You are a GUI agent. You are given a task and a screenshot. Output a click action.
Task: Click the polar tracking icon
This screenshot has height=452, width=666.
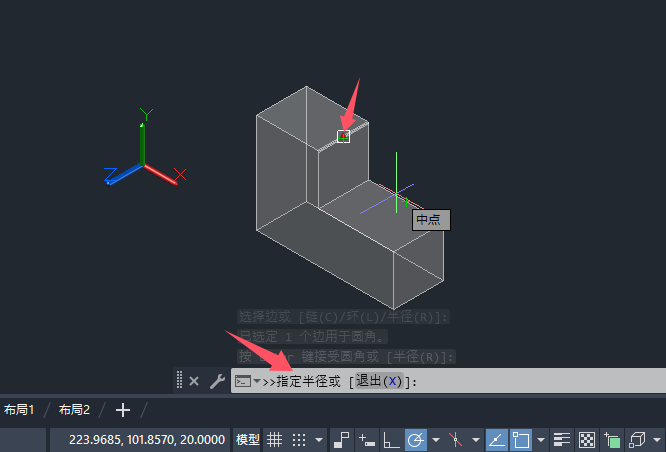(x=415, y=440)
